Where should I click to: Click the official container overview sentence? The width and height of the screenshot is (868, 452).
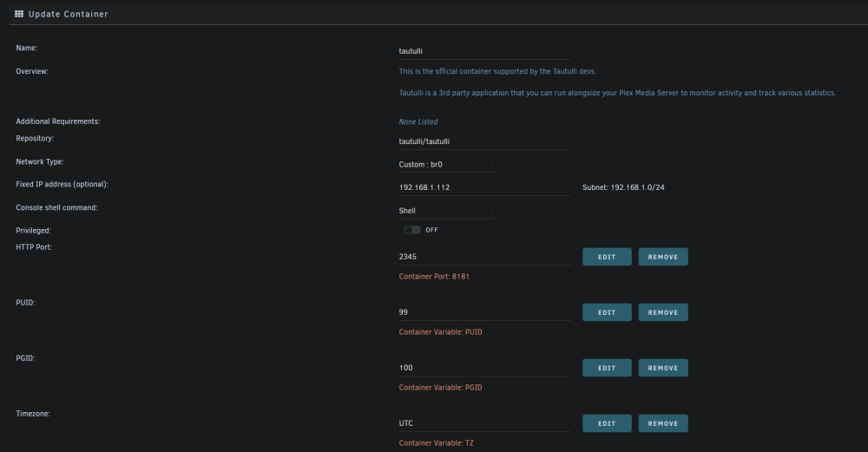(x=497, y=71)
